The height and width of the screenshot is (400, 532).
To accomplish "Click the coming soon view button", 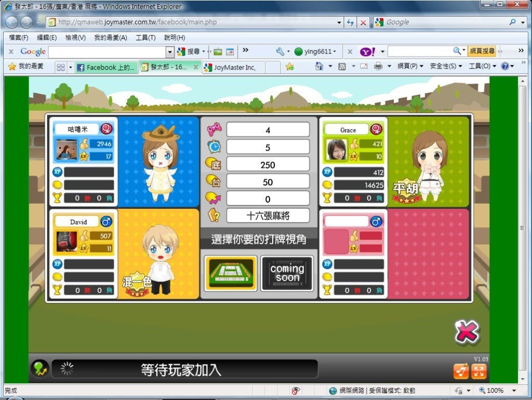I will point(287,273).
